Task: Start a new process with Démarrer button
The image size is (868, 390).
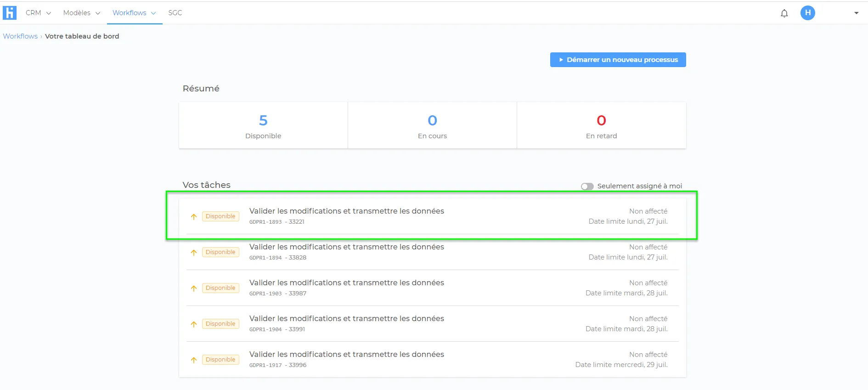Action: tap(618, 60)
